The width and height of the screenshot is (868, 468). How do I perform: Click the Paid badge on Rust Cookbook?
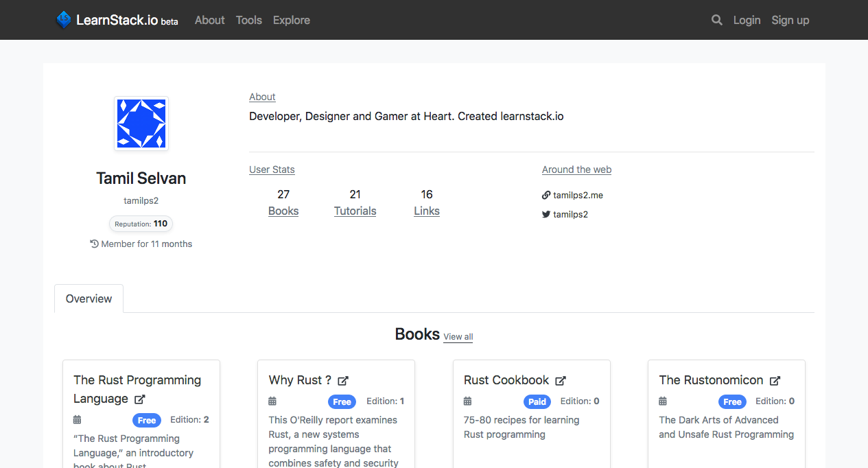(537, 401)
